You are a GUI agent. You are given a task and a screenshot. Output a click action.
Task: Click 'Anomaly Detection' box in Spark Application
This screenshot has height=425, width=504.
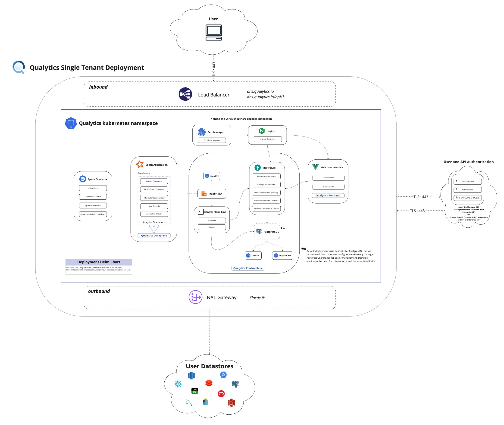tap(154, 214)
